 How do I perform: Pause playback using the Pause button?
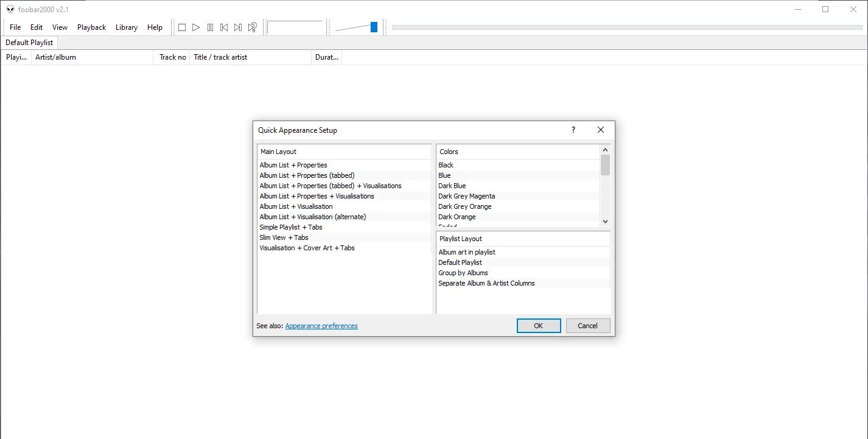210,27
